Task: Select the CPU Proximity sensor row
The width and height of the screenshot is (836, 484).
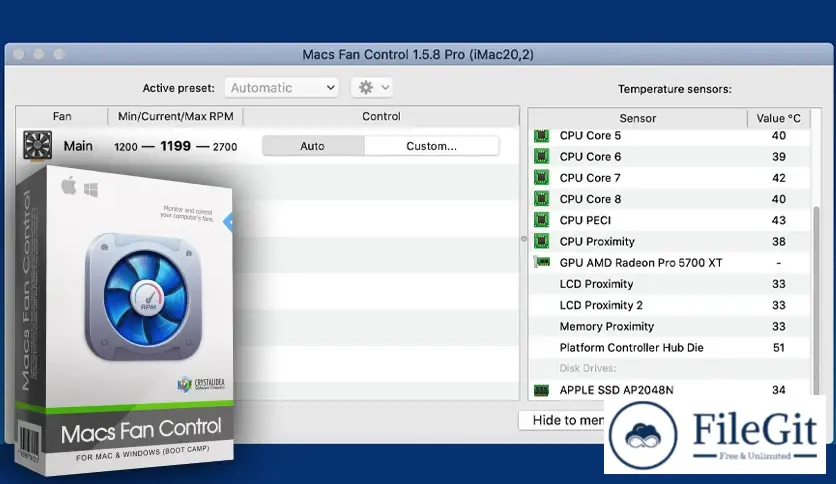Action: (670, 241)
